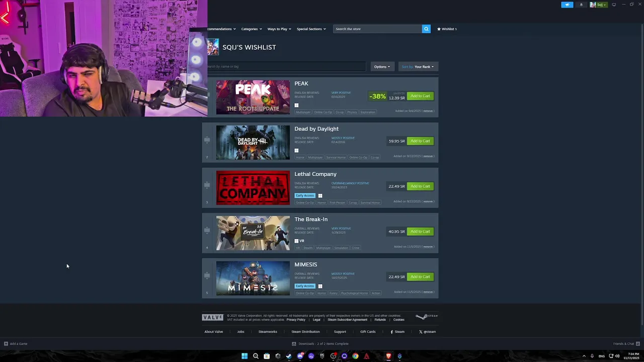Click the Sqij wishlist avatar image
Viewport: 644px width, 362px height.
pyautogui.click(x=213, y=47)
